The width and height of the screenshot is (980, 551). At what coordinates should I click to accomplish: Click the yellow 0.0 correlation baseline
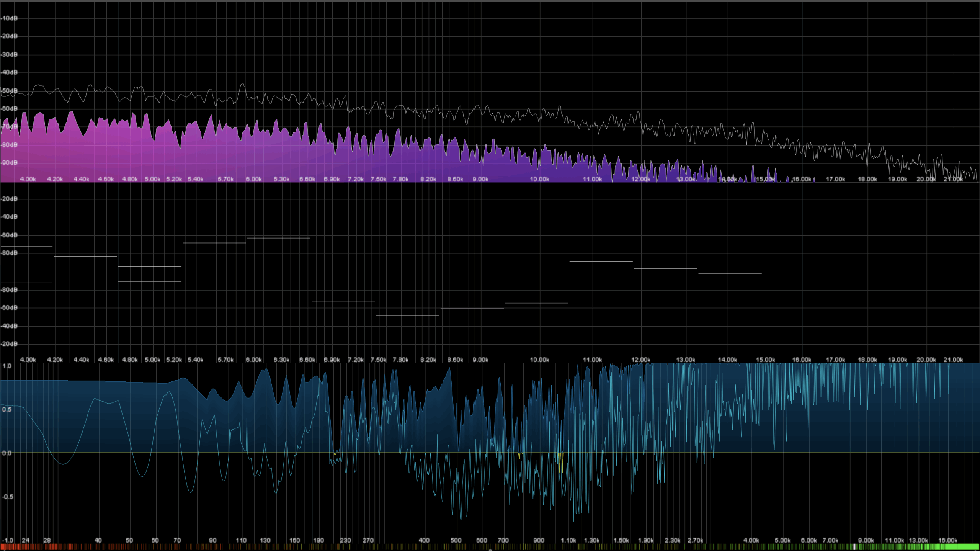(x=490, y=453)
